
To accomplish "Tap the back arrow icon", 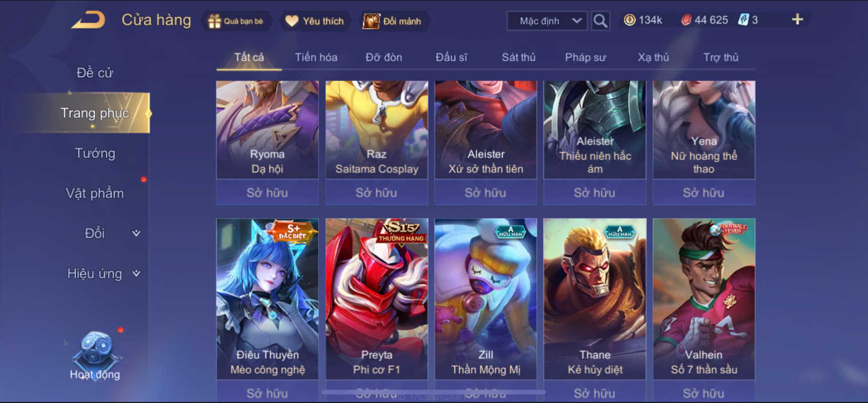I will [88, 20].
